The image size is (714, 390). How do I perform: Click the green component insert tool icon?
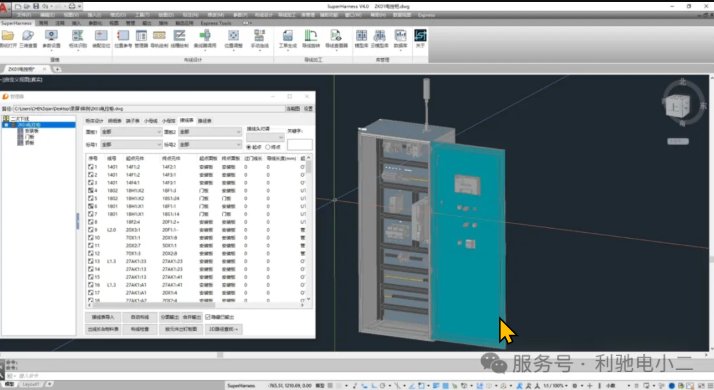tap(205, 36)
